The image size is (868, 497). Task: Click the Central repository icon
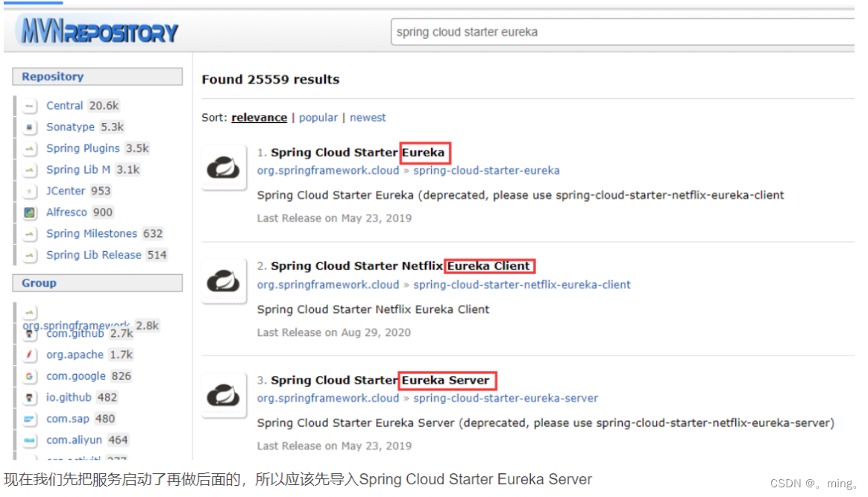[30, 106]
